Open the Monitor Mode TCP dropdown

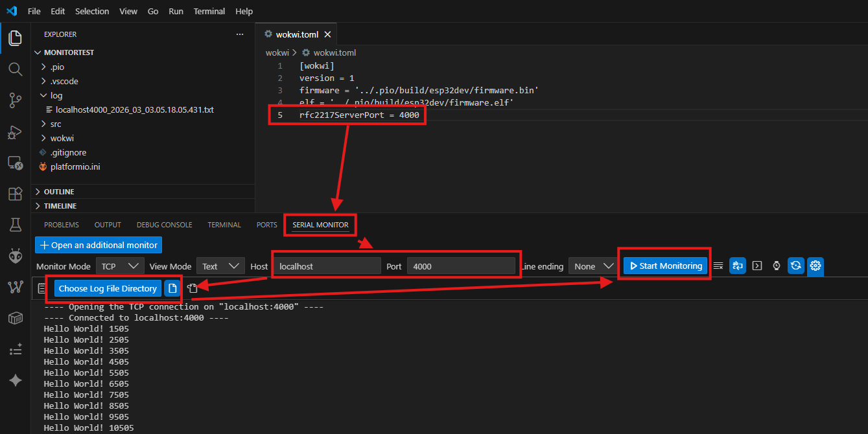pos(120,266)
